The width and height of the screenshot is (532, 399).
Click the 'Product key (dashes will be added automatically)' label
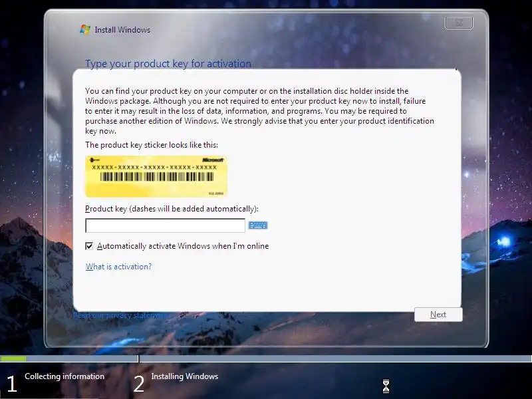172,209
